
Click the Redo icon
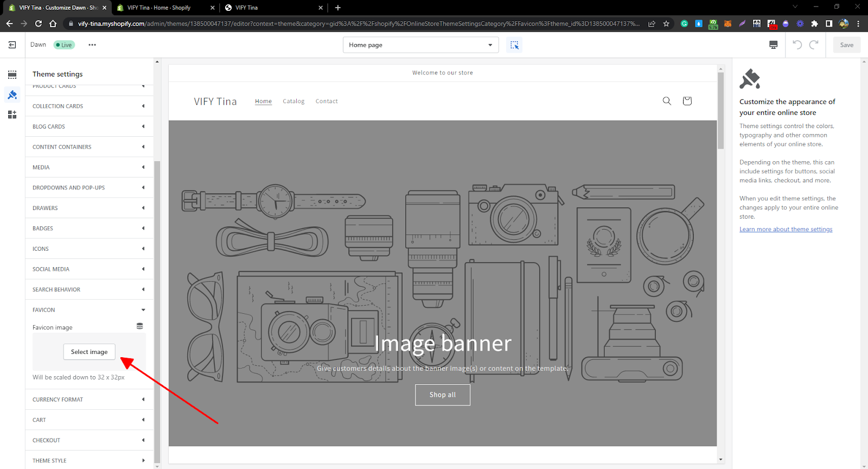coord(814,45)
